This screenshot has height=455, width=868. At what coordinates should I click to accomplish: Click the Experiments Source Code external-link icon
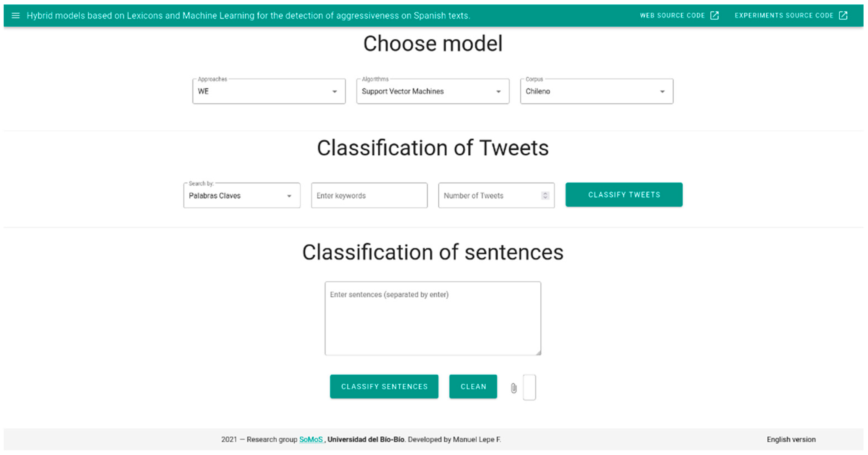tap(843, 16)
